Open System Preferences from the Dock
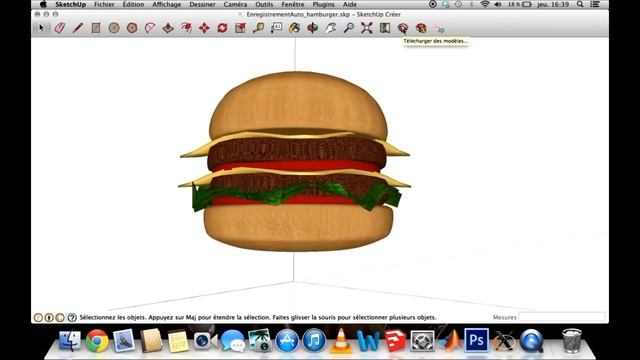 (x=422, y=340)
